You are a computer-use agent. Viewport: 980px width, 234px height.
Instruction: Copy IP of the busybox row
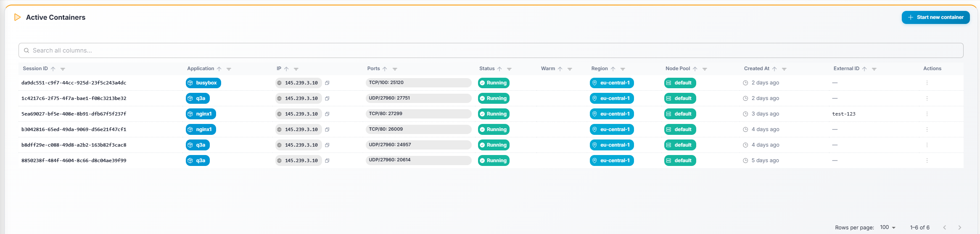coord(327,83)
